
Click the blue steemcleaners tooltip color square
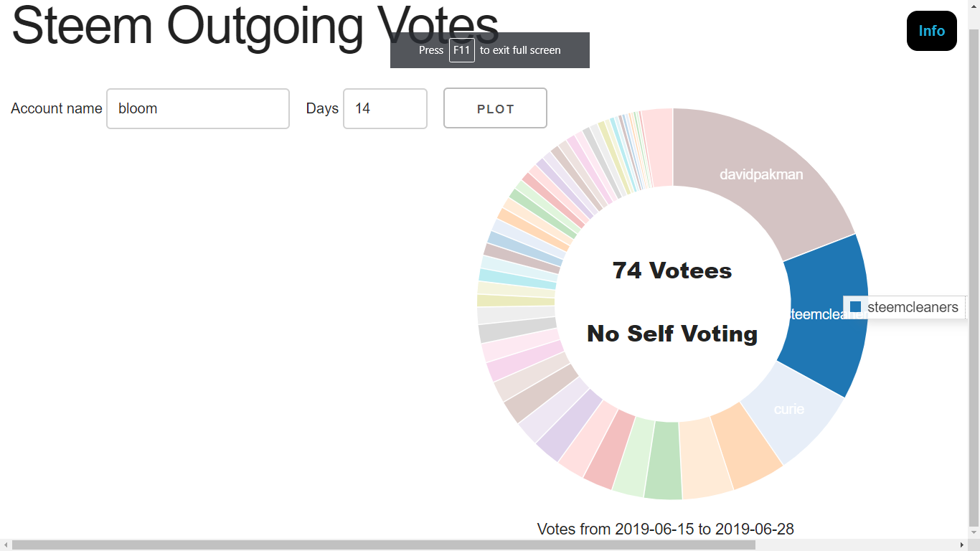(855, 307)
